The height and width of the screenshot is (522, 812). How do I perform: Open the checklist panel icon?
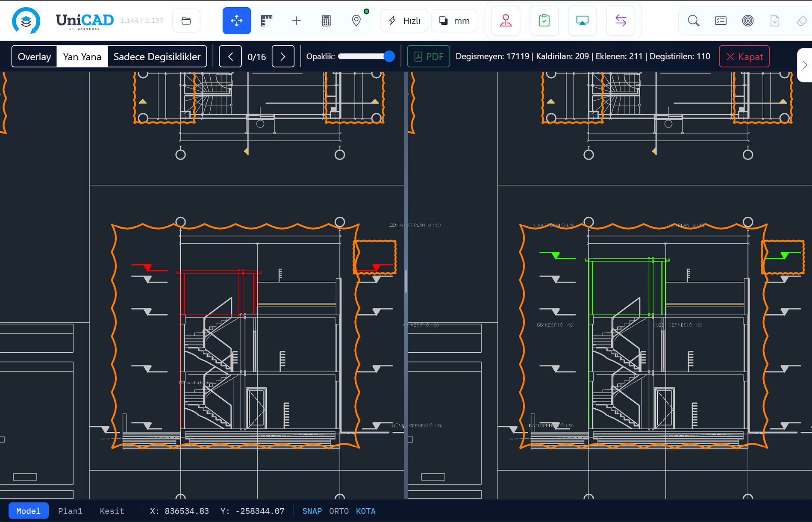721,21
